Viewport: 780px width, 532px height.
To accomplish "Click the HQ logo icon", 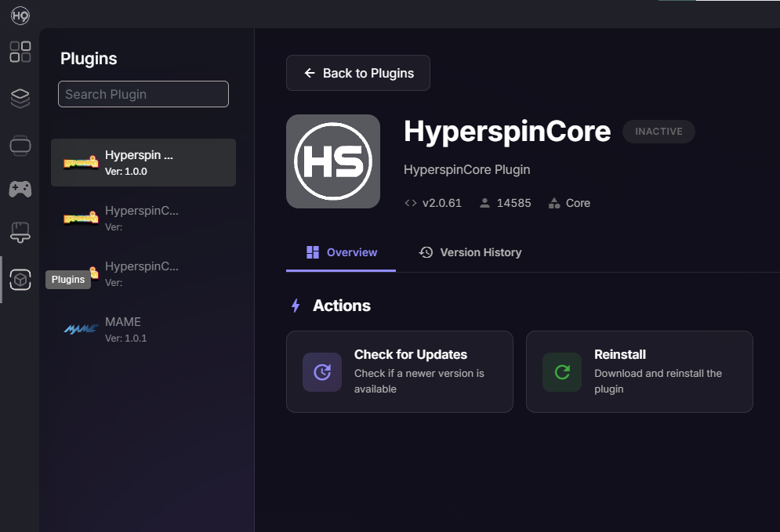I will (20, 15).
